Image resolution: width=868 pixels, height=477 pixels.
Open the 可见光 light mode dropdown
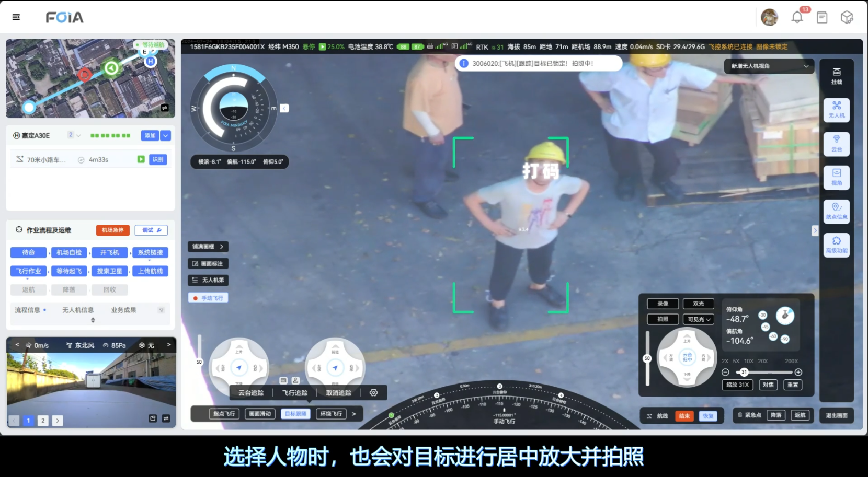click(699, 319)
